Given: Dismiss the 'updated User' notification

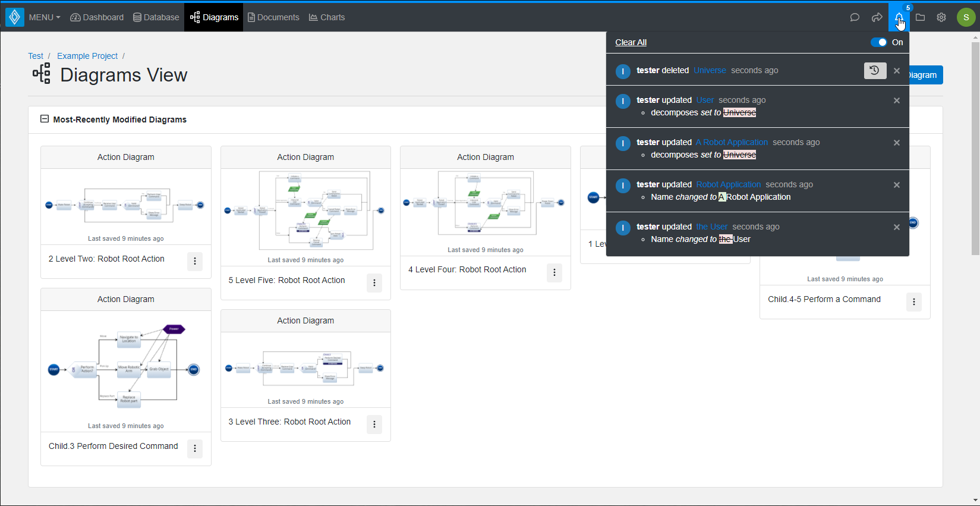Looking at the screenshot, I should (x=897, y=100).
